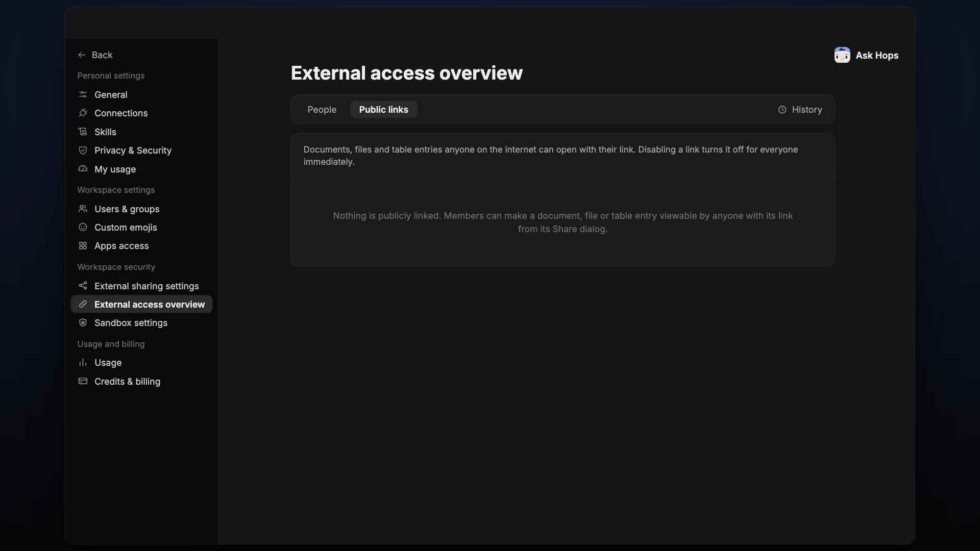
Task: Open the History view
Action: pos(800,110)
